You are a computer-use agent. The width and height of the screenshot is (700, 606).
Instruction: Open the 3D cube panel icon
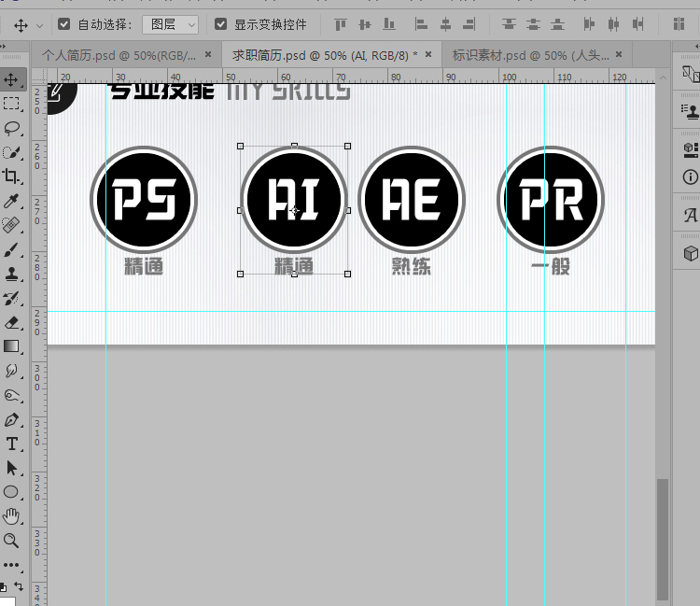pyautogui.click(x=690, y=254)
